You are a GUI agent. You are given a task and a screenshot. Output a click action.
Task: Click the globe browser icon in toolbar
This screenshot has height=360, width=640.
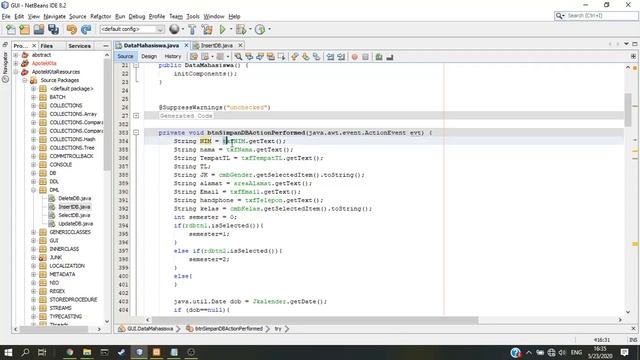click(x=174, y=29)
